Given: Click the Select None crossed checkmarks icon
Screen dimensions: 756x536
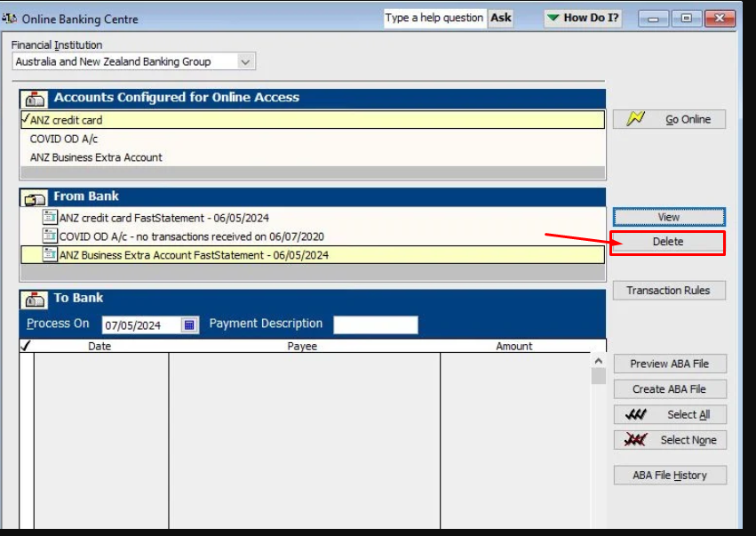Looking at the screenshot, I should pyautogui.click(x=635, y=439).
